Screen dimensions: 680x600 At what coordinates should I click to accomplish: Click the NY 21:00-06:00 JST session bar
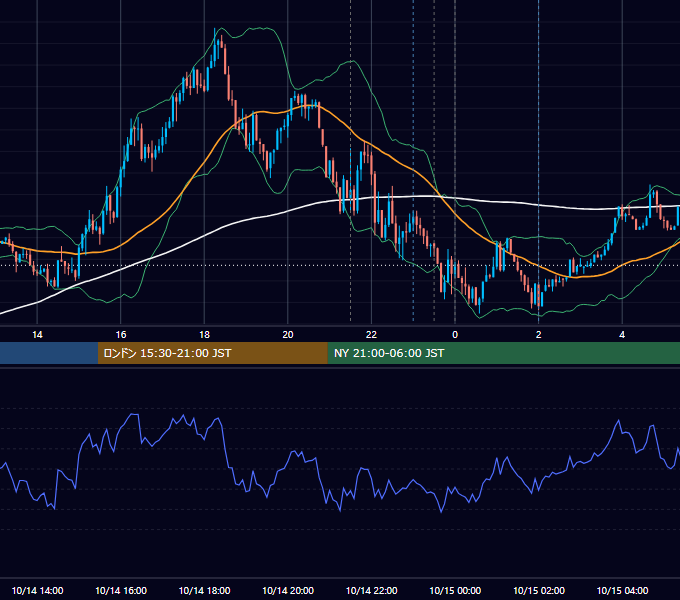503,353
